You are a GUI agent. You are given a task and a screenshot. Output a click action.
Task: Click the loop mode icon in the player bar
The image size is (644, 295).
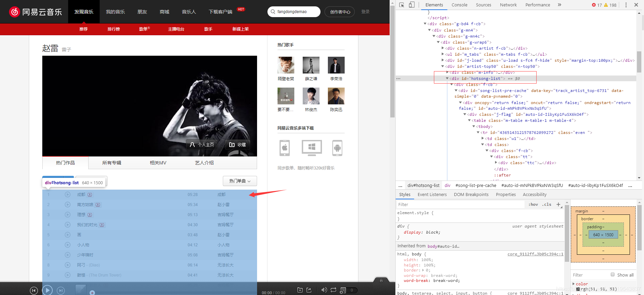(x=333, y=290)
